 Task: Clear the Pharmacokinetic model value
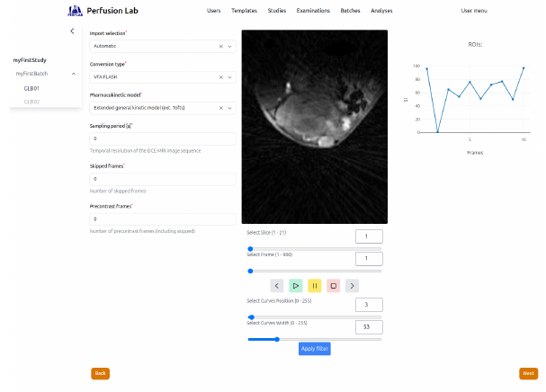(220, 108)
